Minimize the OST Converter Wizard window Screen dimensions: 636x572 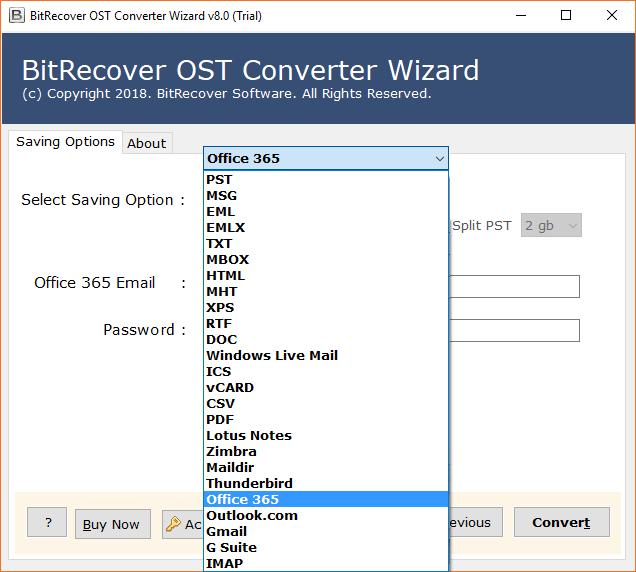click(521, 15)
